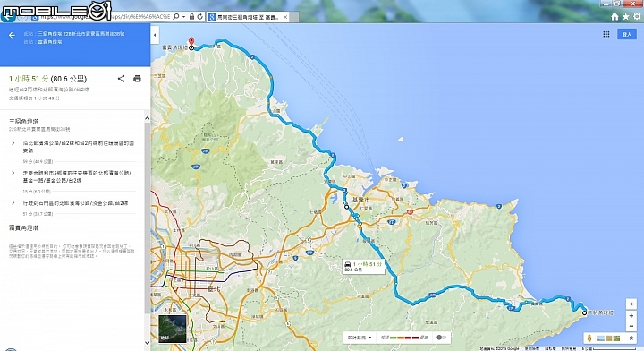Click the address bar lock icon
Image resolution: width=644 pixels, height=351 pixels.
pyautogui.click(x=191, y=17)
